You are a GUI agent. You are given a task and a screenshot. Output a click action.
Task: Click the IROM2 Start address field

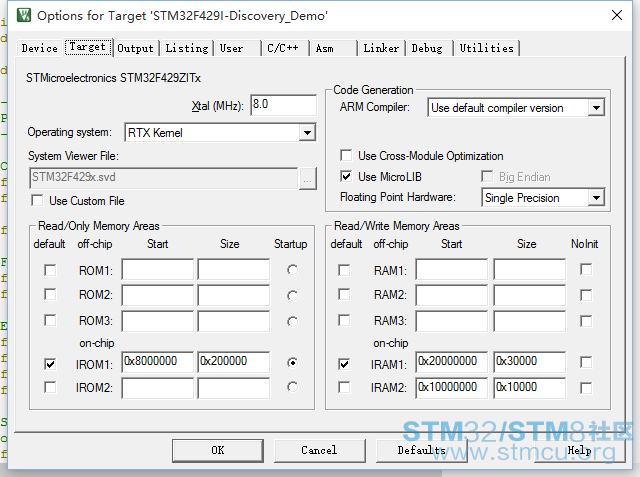tap(158, 388)
